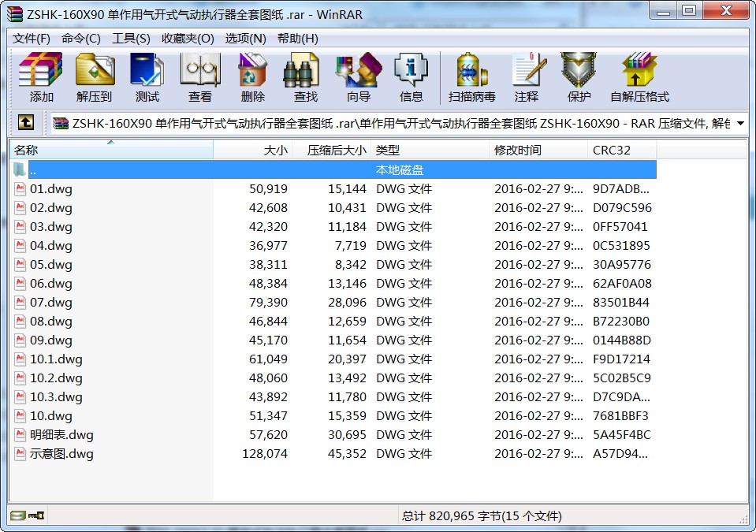756x532 pixels.
Task: Open the 工具(S) menu
Action: tap(131, 39)
